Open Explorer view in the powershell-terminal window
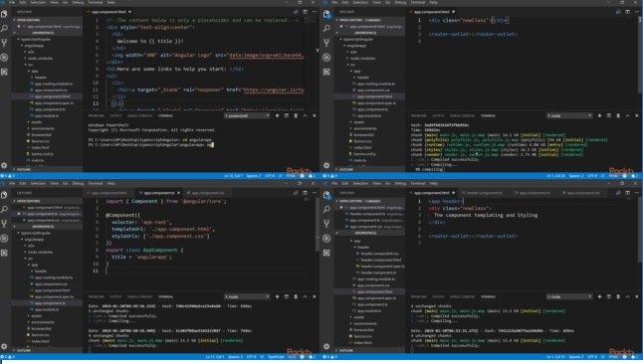The height and width of the screenshot is (364, 643). [4, 14]
